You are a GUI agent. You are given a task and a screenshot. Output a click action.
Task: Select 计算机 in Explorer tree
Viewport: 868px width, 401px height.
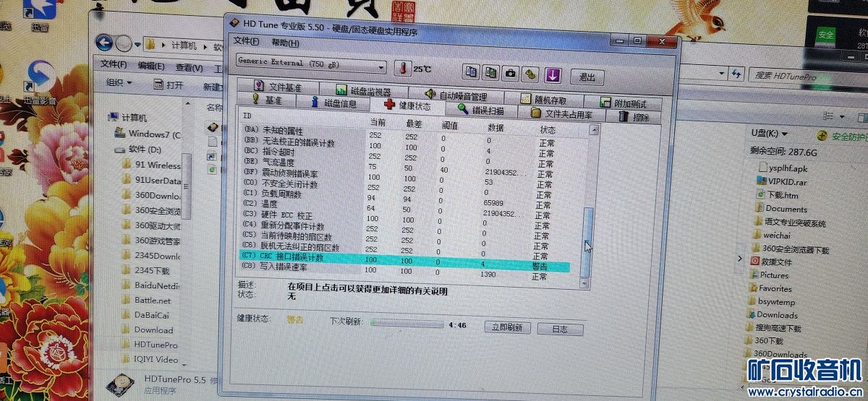pos(127,117)
